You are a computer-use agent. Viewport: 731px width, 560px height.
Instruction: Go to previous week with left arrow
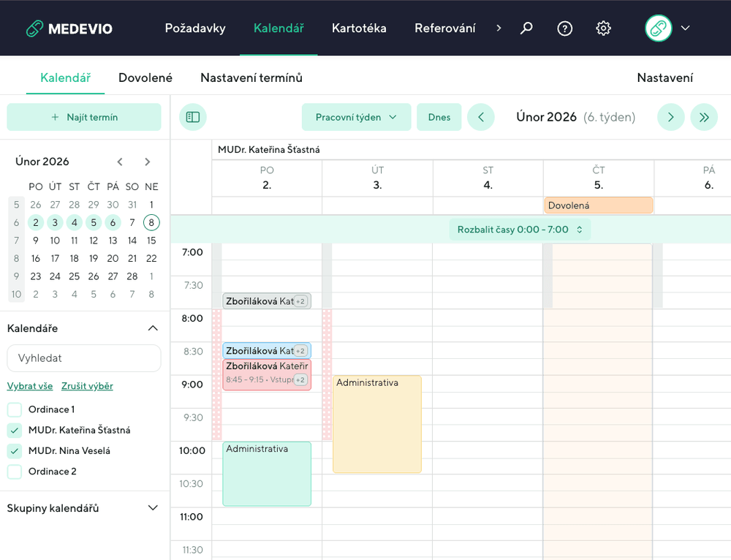tap(481, 117)
